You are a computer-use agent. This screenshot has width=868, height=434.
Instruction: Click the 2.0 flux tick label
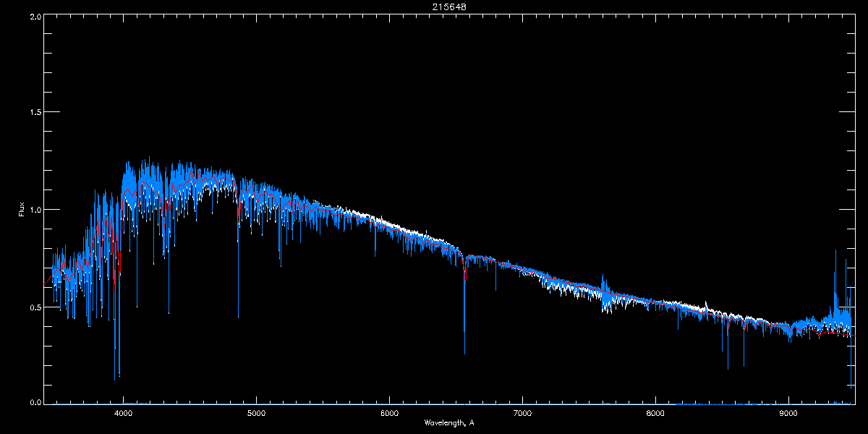pyautogui.click(x=35, y=15)
